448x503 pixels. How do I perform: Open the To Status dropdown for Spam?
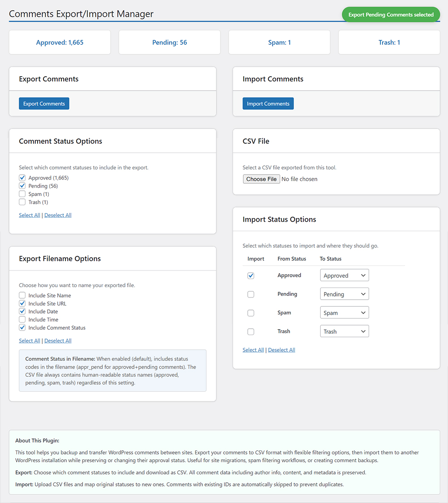pos(345,313)
